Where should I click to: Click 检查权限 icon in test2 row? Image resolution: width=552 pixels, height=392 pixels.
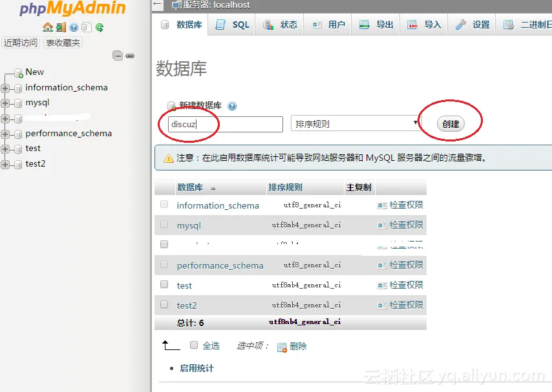[x=382, y=305]
